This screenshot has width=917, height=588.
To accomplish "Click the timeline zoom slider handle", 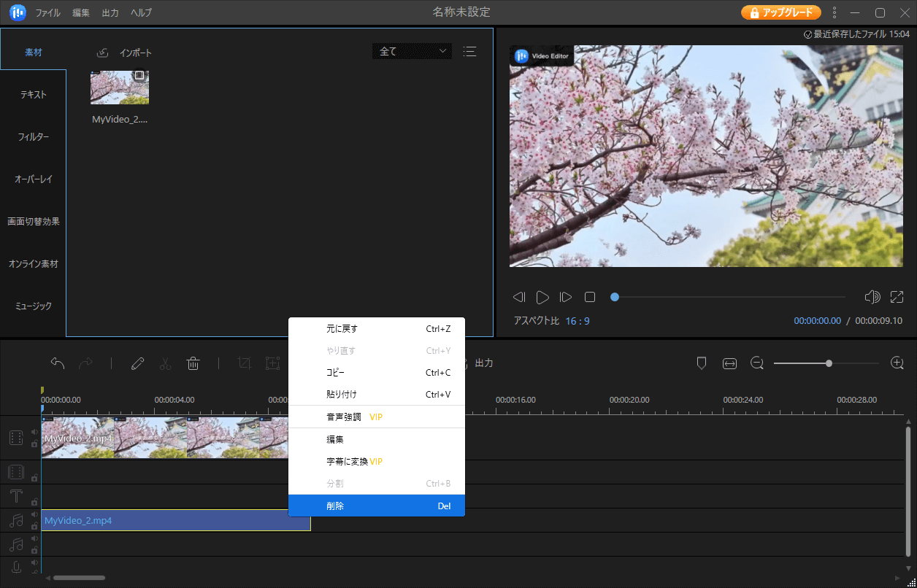I will tap(829, 363).
